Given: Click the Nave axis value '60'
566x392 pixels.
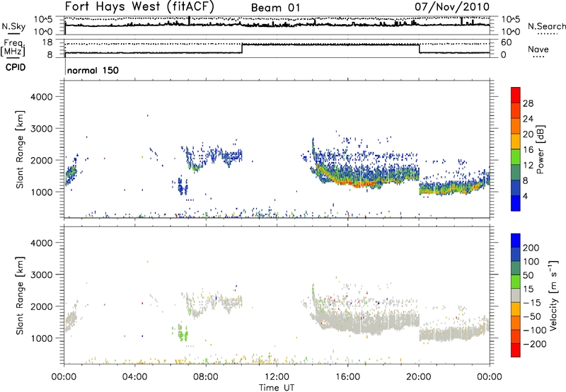Looking at the screenshot, I should click(x=506, y=42).
